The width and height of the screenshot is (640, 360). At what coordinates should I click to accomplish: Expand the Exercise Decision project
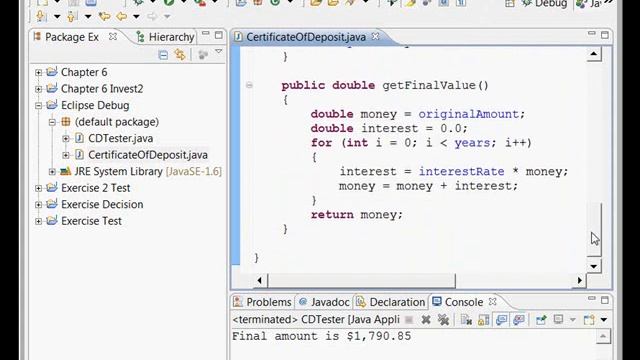(38, 204)
